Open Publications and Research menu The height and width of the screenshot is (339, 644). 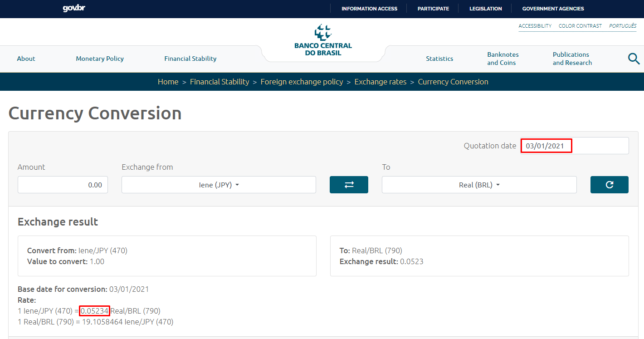572,59
